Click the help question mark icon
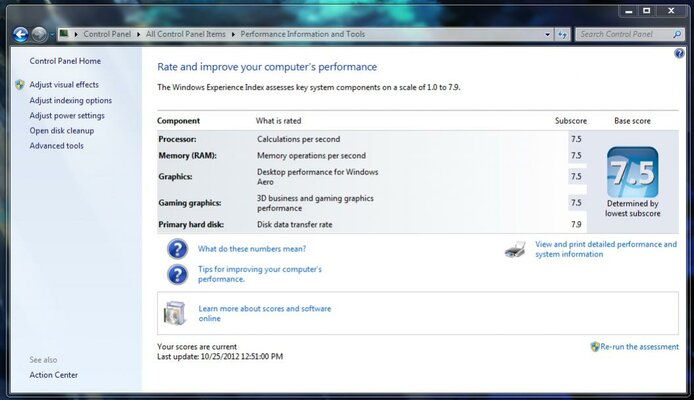The height and width of the screenshot is (400, 694). (x=680, y=53)
